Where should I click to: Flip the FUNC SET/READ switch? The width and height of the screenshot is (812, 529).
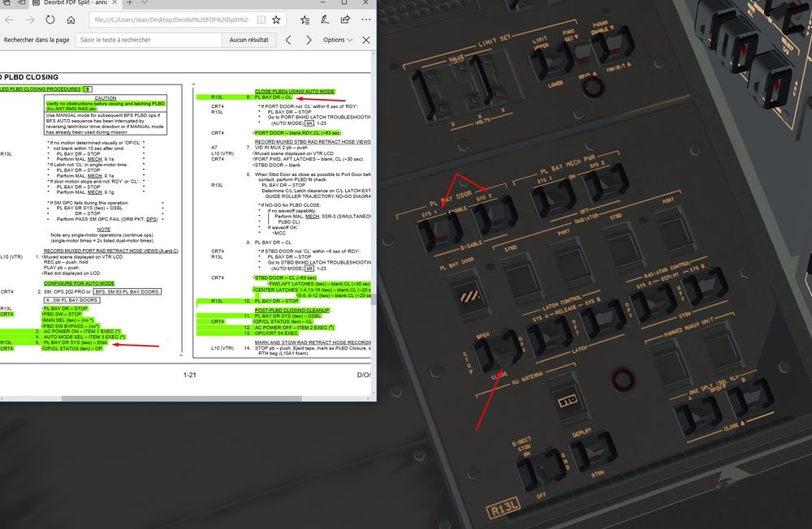(582, 54)
